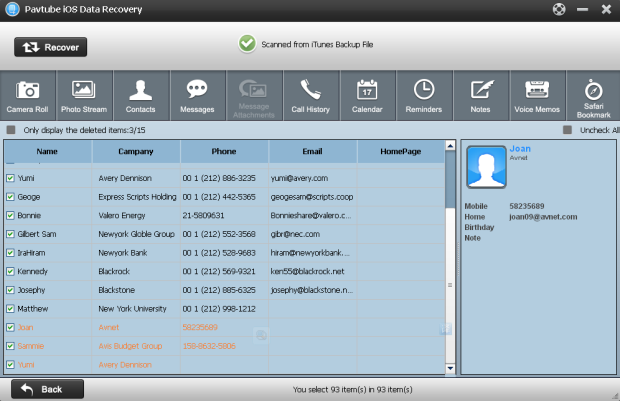Sort contacts by Name column header
The image size is (620, 401).
click(47, 151)
